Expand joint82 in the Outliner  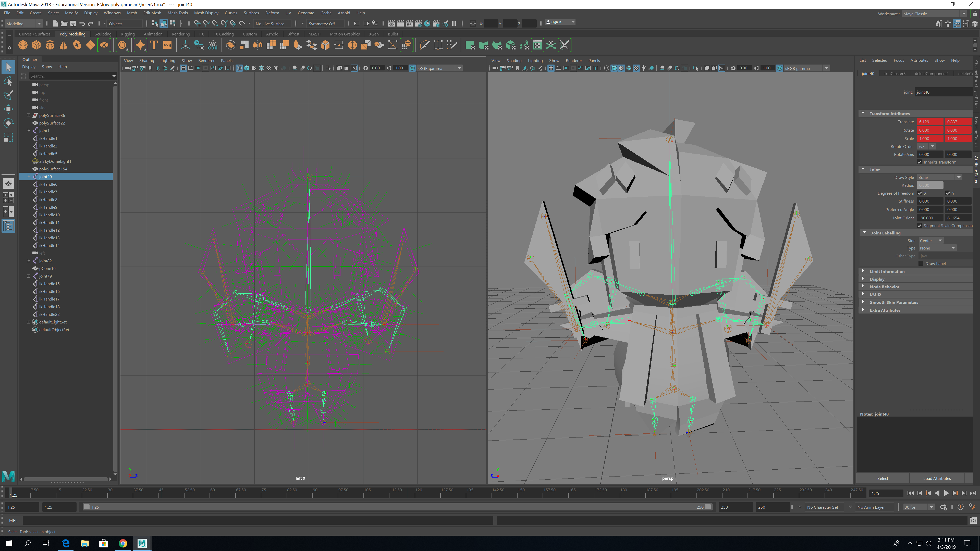click(29, 261)
